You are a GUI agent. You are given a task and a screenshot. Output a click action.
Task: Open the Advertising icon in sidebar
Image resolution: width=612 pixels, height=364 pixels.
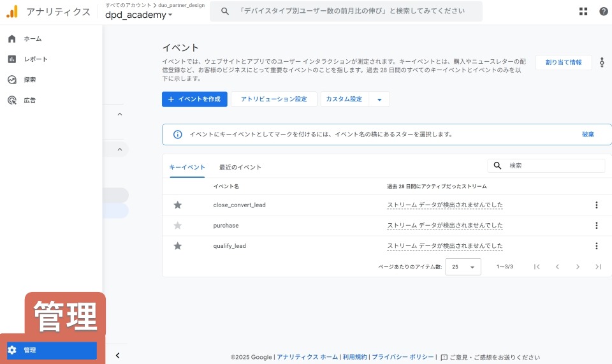[x=11, y=100]
